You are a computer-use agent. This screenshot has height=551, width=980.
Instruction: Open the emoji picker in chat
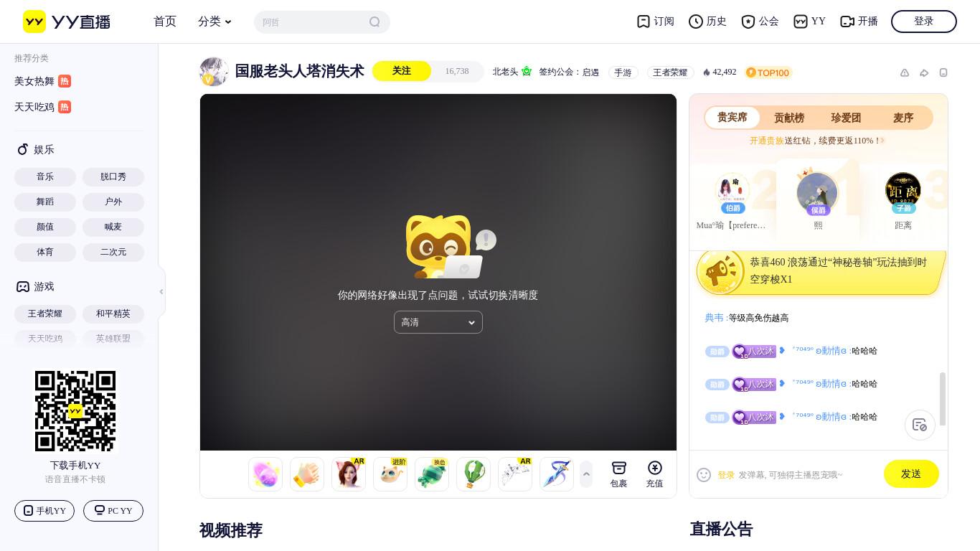point(704,475)
